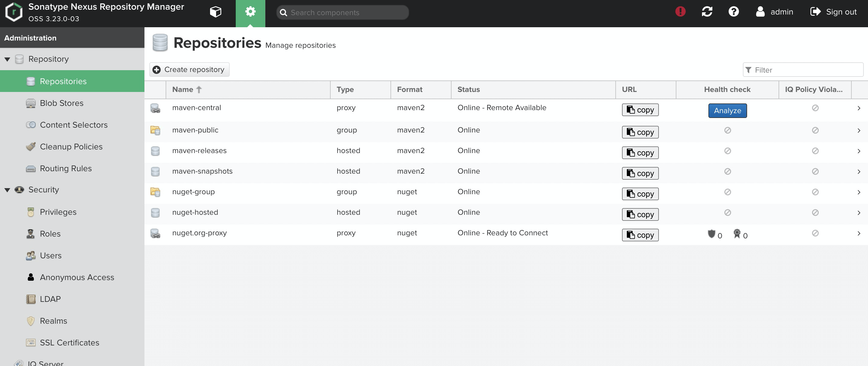Collapse the Repository tree section
The image size is (868, 366).
click(7, 59)
